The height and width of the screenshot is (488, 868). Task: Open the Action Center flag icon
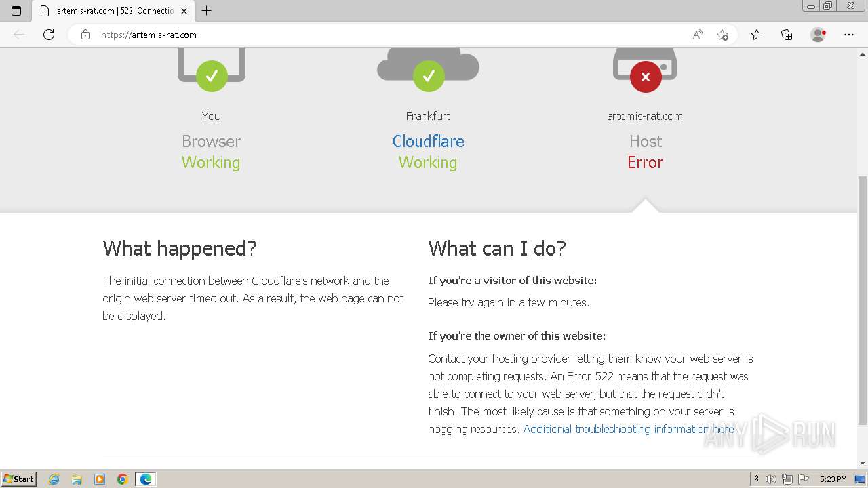click(x=804, y=479)
